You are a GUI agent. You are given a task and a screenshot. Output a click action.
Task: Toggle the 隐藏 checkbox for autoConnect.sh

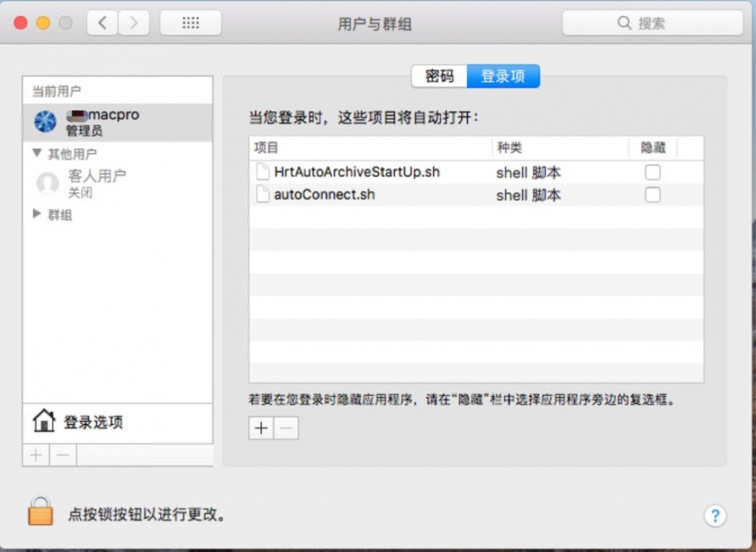(x=652, y=194)
